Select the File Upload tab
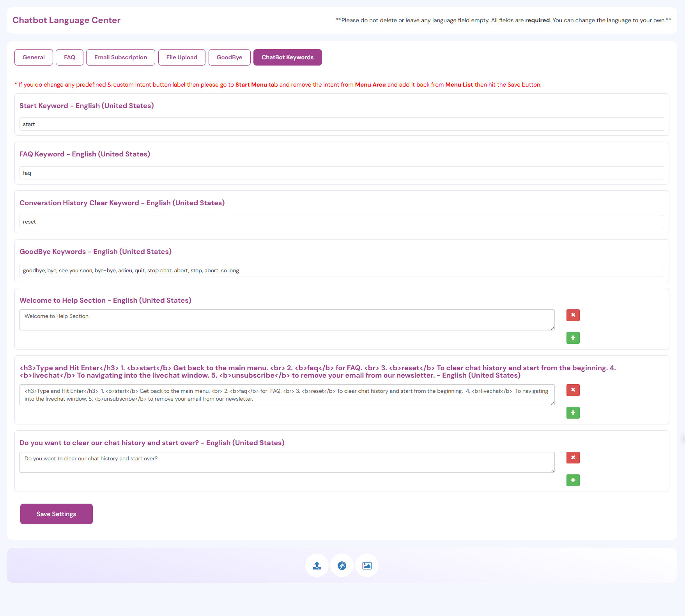 [182, 57]
